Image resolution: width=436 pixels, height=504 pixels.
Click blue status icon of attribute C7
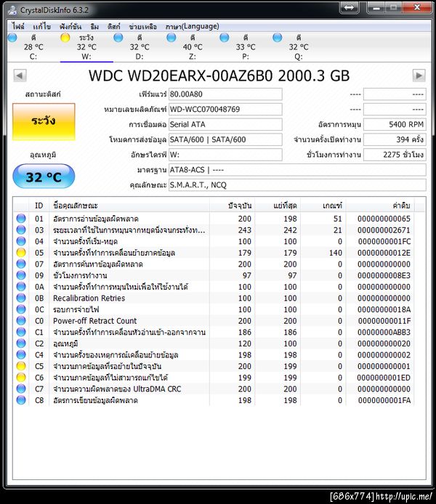point(21,389)
